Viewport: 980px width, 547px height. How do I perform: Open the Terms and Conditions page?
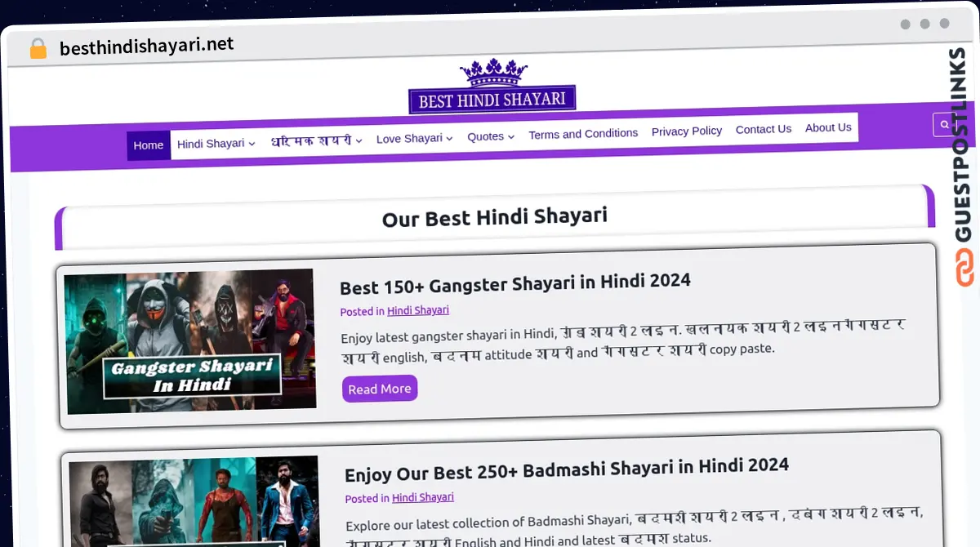[583, 133]
